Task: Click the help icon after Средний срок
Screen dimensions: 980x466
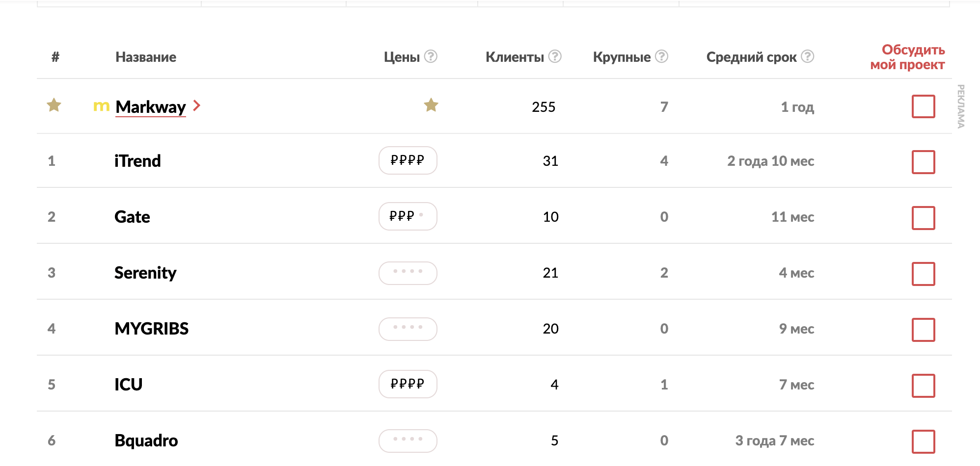Action: (808, 56)
